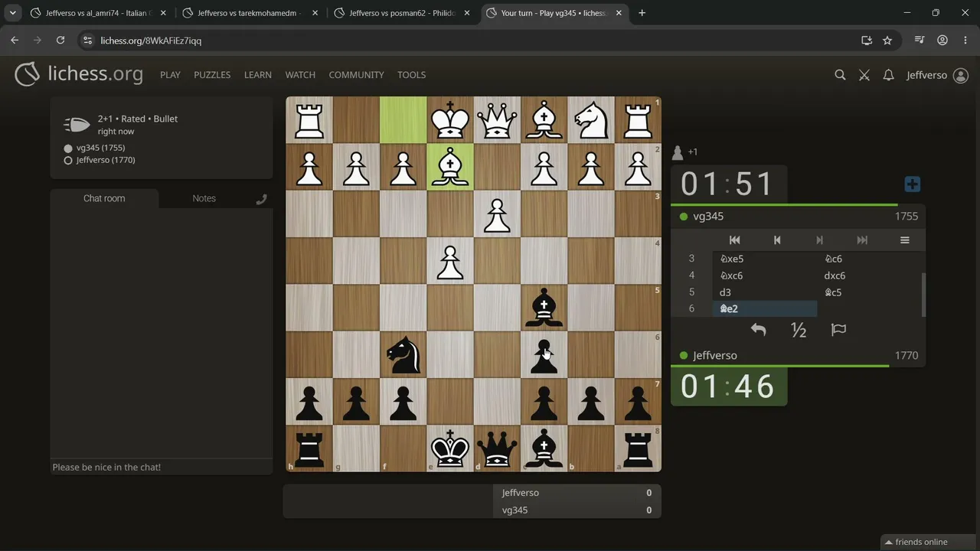Open a new browser tab

click(x=642, y=13)
